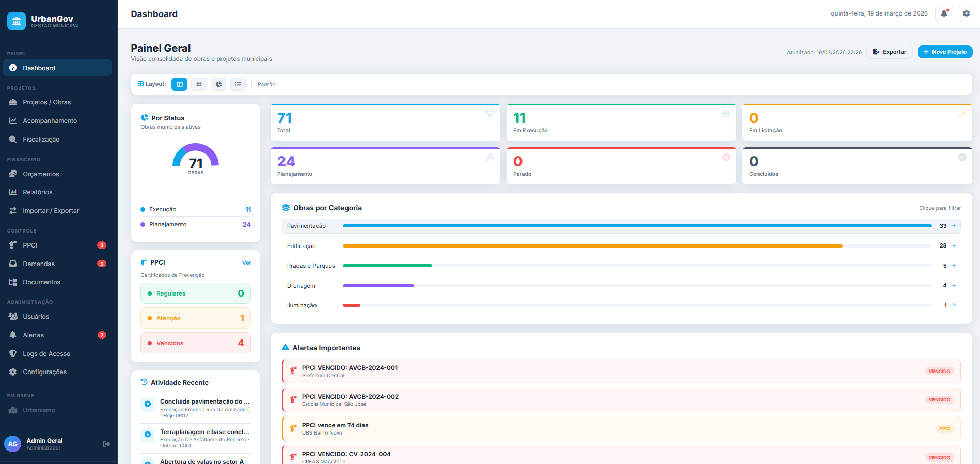
Task: Open Importar / Exportar page
Action: tap(57, 211)
